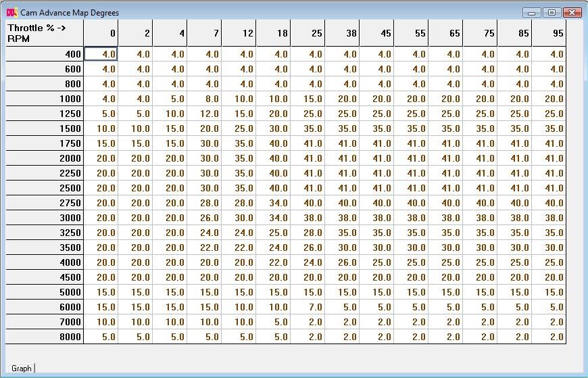Minimize the Cam Advance Map window
Screen dimensions: 588x378
pos(532,12)
